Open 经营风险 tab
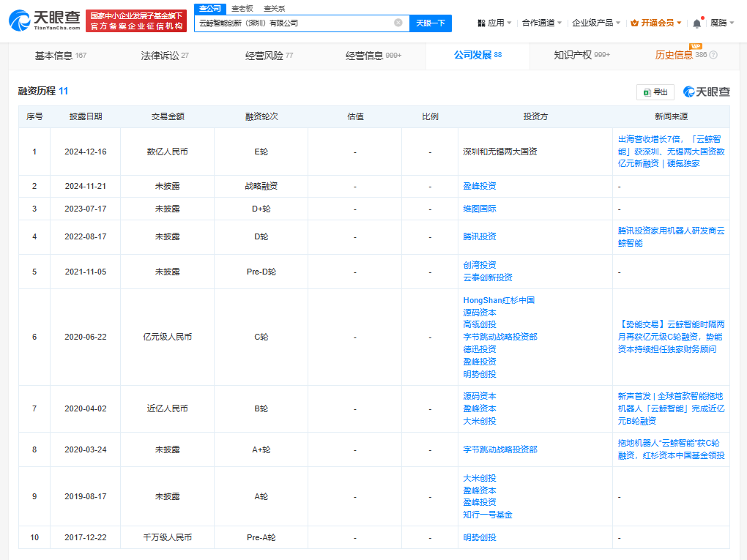This screenshot has height=560, width=747. (270, 56)
